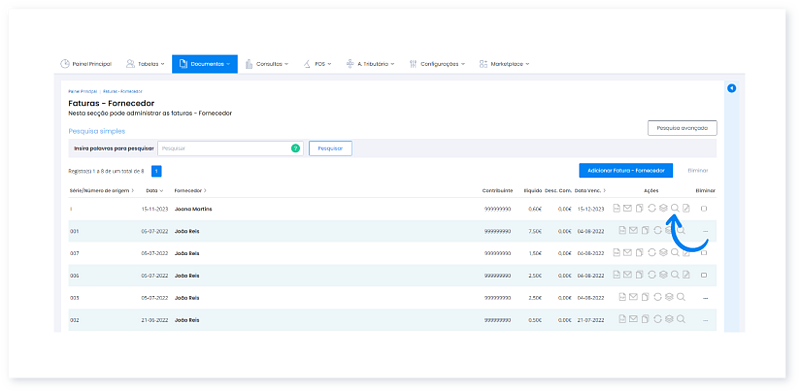Duplicate the Joana Martins invoice via copy icon
This screenshot has width=800, height=392.
(639, 208)
